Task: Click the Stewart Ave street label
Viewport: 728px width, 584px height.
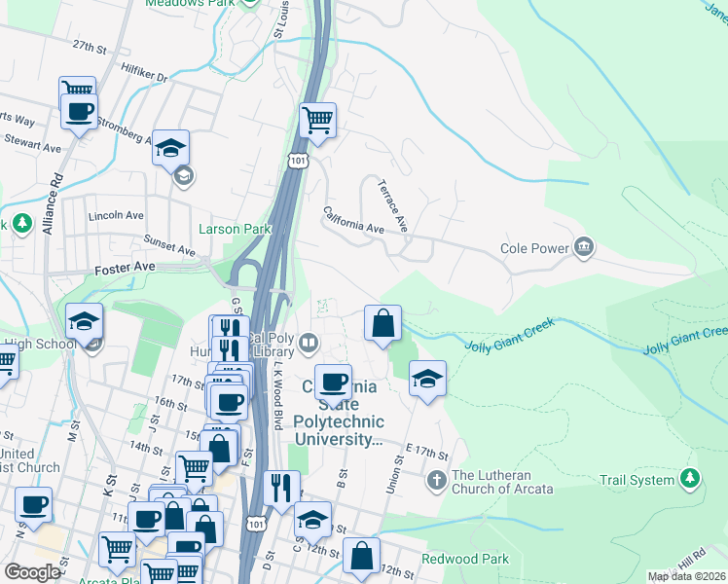Action: coord(32,143)
